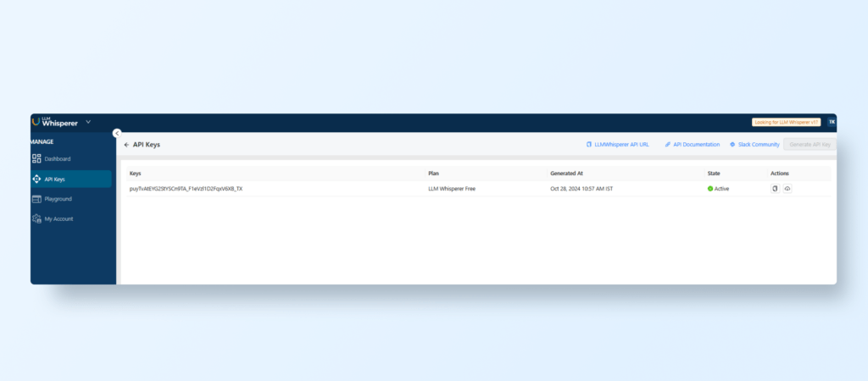868x381 pixels.
Task: Click the LLM Whisperer logo
Action: coord(56,122)
